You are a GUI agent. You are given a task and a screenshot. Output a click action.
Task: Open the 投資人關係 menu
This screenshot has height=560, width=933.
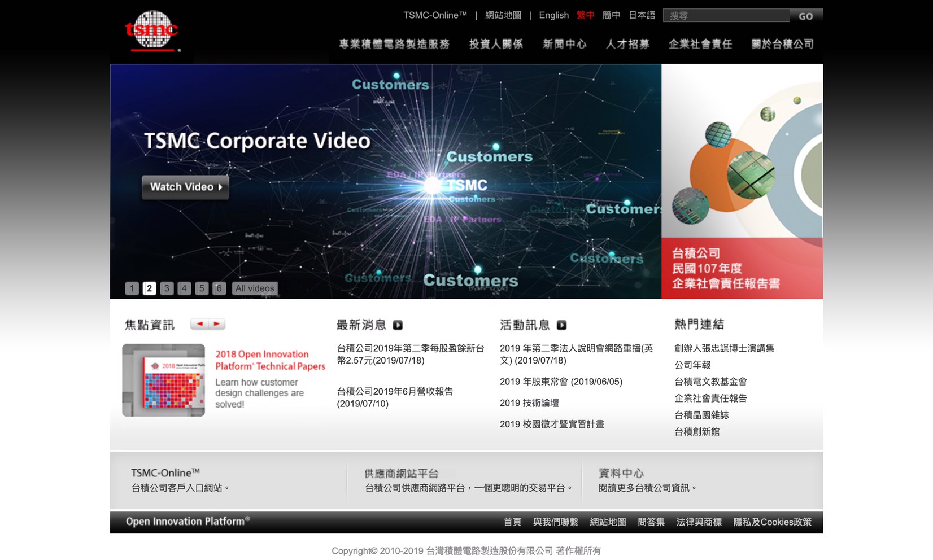(x=496, y=44)
